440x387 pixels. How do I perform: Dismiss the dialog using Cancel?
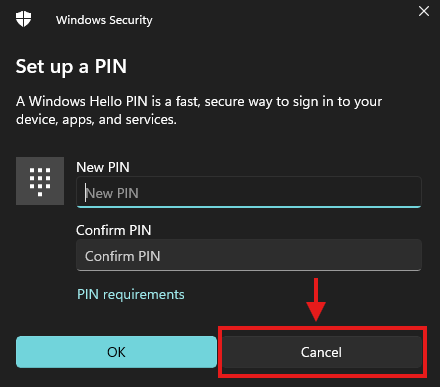click(322, 352)
